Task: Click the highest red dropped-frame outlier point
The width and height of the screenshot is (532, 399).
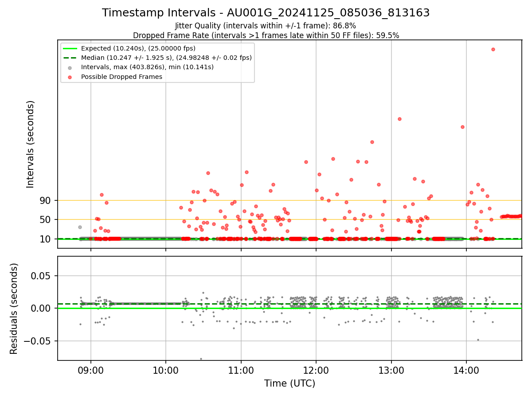Action: tap(493, 49)
